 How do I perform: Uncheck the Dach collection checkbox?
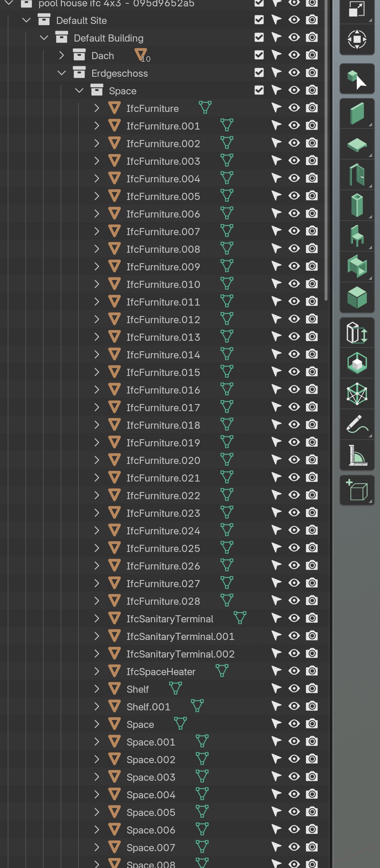[x=259, y=55]
